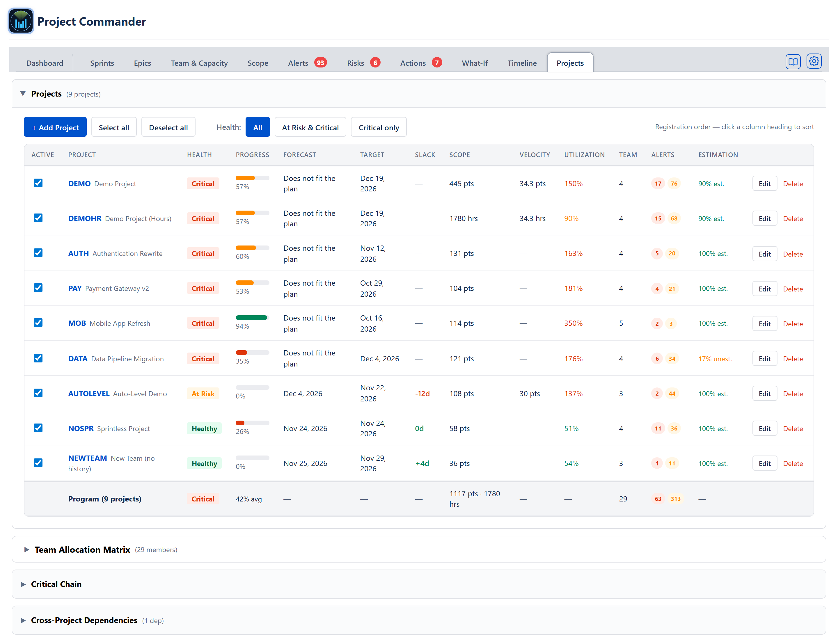Go to the Team & Capacity tab

point(199,63)
